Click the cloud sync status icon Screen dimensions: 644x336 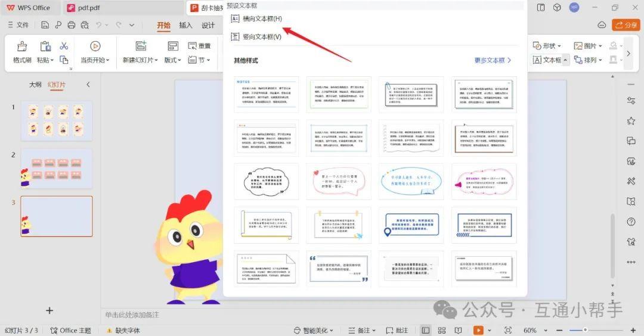[602, 25]
